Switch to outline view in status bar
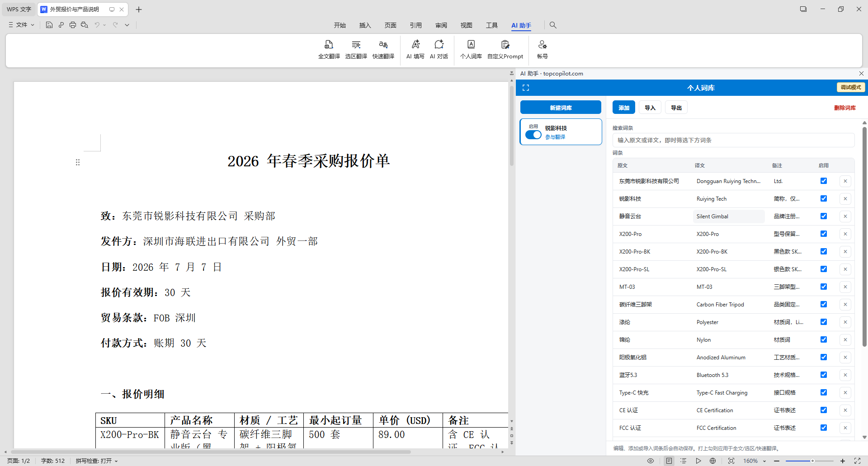The height and width of the screenshot is (466, 868). point(684,461)
